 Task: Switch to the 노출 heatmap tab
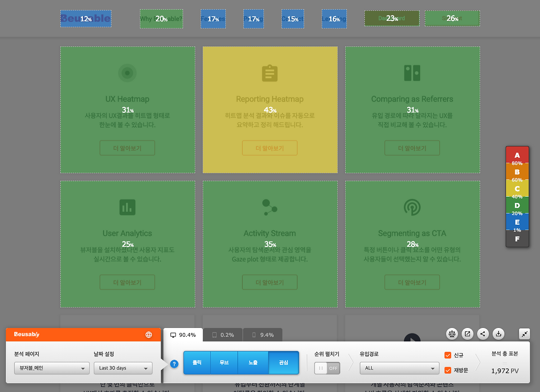(253, 362)
